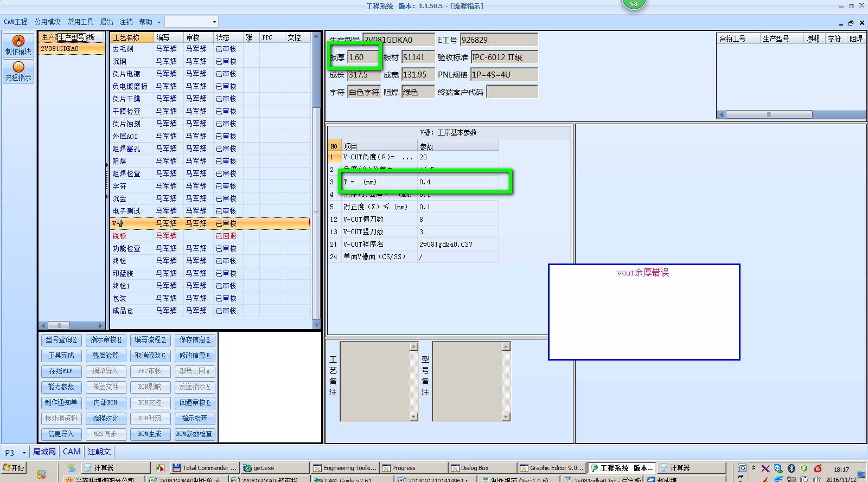Screen dimensions: 868x482
Task: Click the 板材 field S1141
Action: [x=418, y=57]
